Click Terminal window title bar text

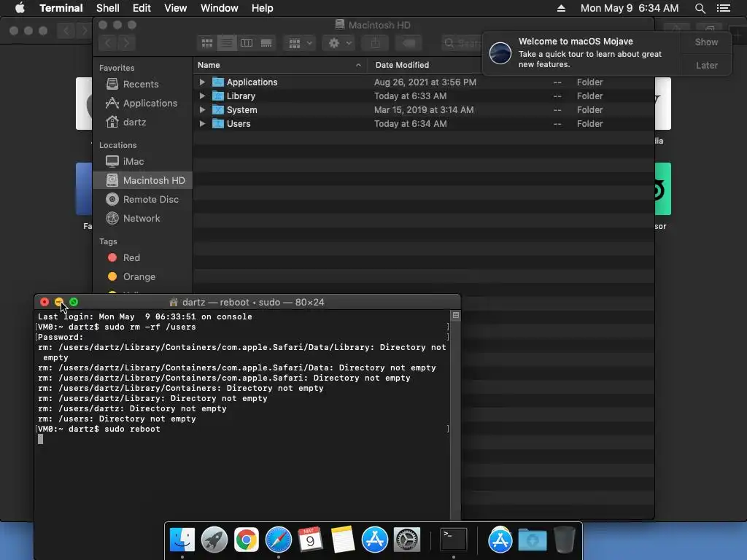[253, 303]
